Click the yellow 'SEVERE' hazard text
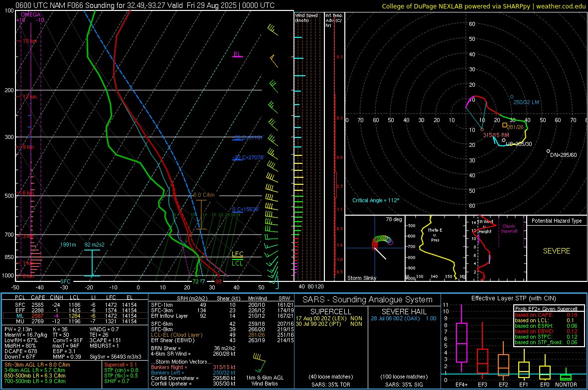588x390 pixels. click(557, 251)
